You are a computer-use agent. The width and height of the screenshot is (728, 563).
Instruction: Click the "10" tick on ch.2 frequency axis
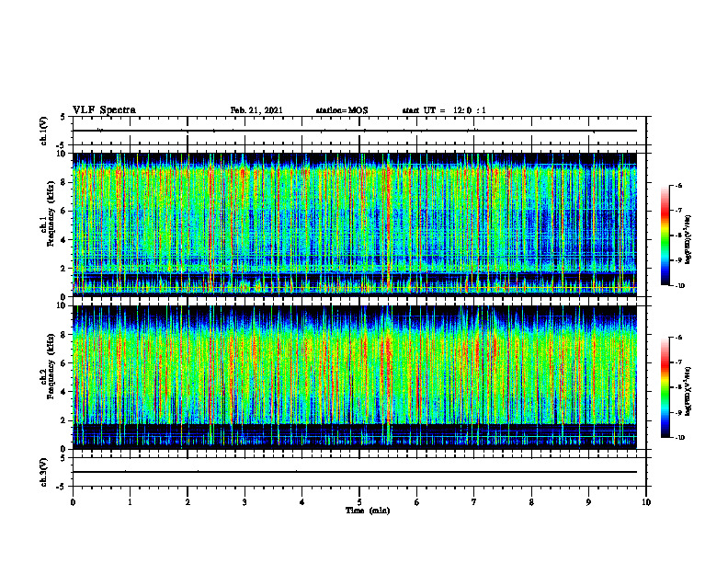coord(63,305)
